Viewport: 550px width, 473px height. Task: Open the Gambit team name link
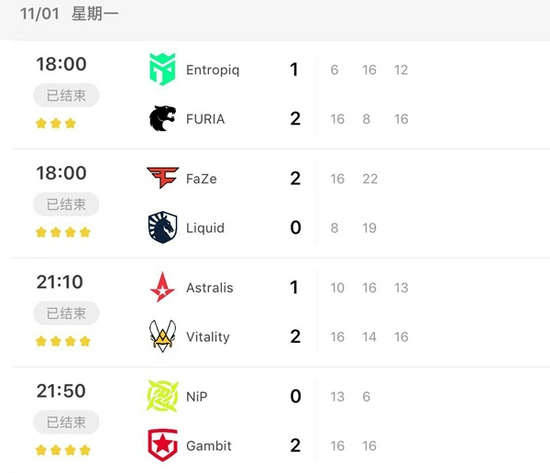tap(209, 446)
